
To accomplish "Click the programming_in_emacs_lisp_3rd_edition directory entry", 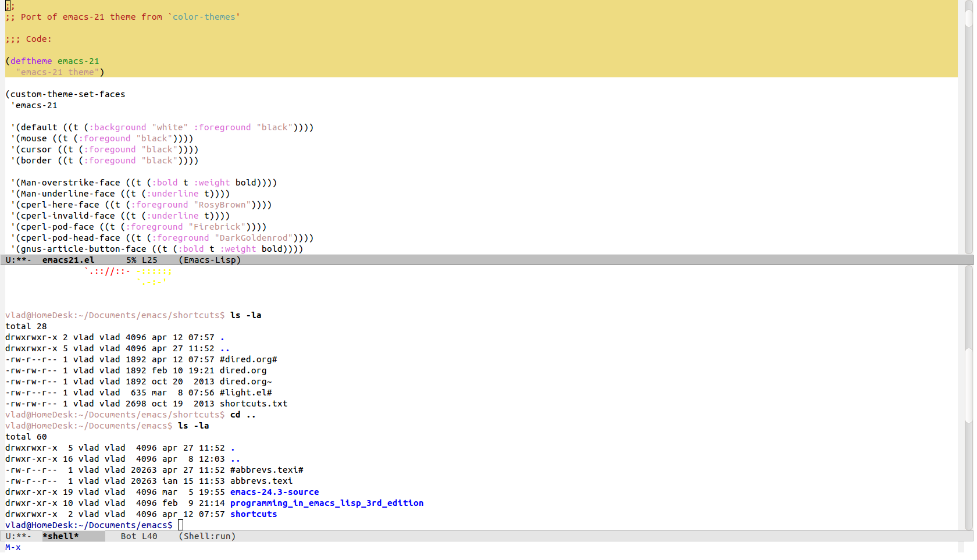I will [x=327, y=503].
